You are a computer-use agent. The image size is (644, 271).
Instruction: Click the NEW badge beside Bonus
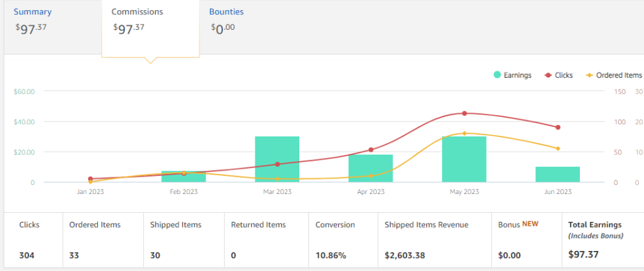pyautogui.click(x=529, y=224)
